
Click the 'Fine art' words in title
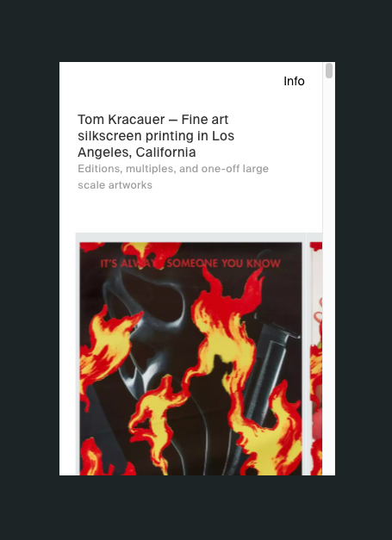tap(205, 120)
